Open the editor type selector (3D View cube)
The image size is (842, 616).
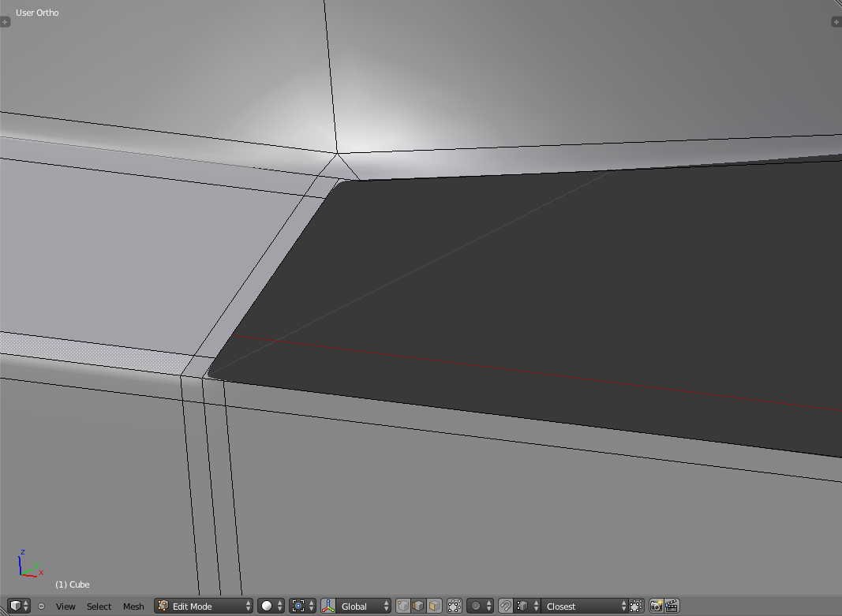19,606
